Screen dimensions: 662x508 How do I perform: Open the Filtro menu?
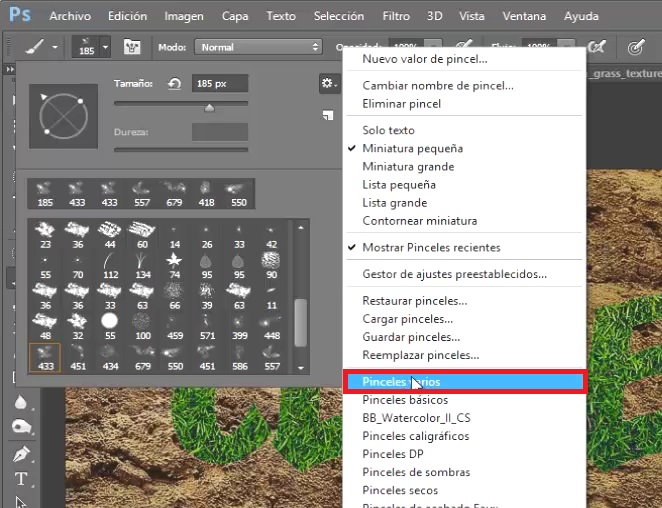point(396,16)
